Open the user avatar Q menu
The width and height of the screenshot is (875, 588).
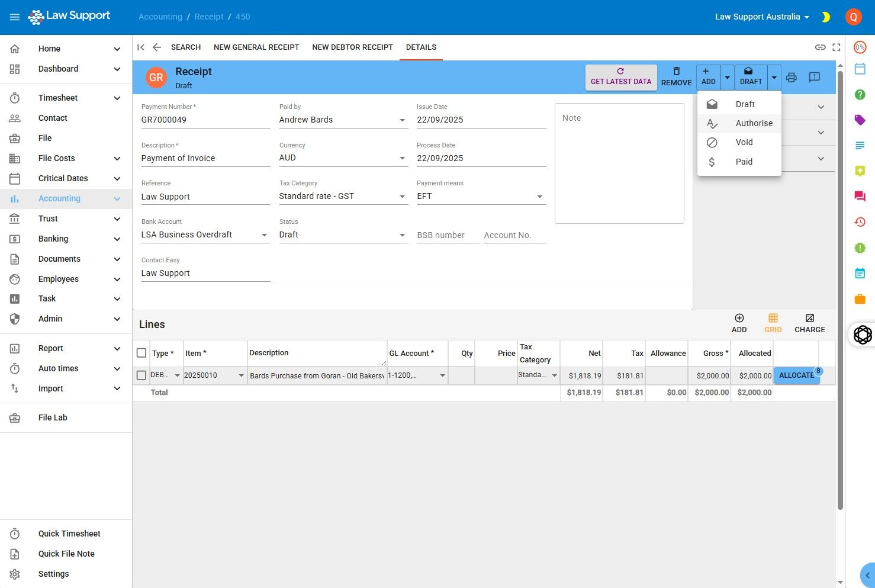[853, 17]
